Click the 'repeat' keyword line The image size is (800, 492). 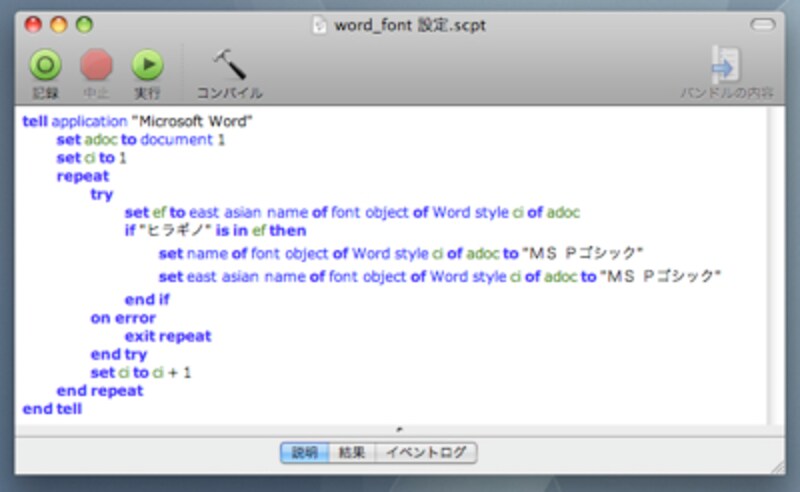(83, 177)
